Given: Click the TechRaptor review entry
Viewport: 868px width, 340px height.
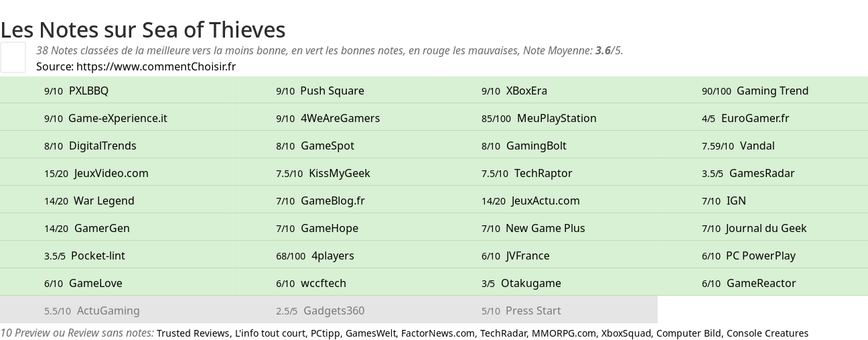Looking at the screenshot, I should [x=543, y=173].
